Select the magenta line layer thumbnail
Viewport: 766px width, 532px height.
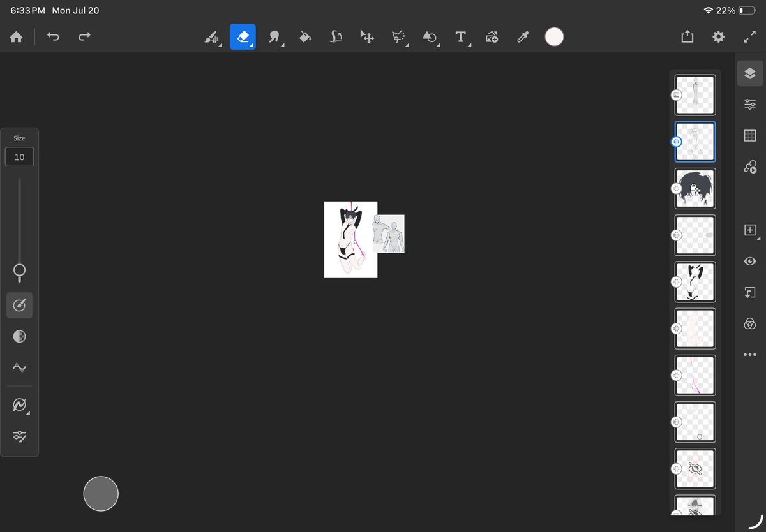point(695,375)
